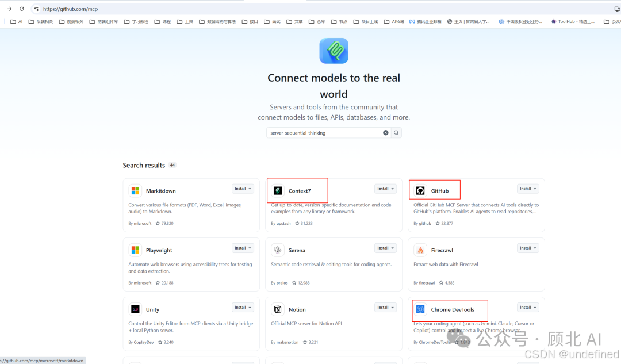The height and width of the screenshot is (364, 621).
Task: Open the Context7 server title link
Action: tap(300, 191)
